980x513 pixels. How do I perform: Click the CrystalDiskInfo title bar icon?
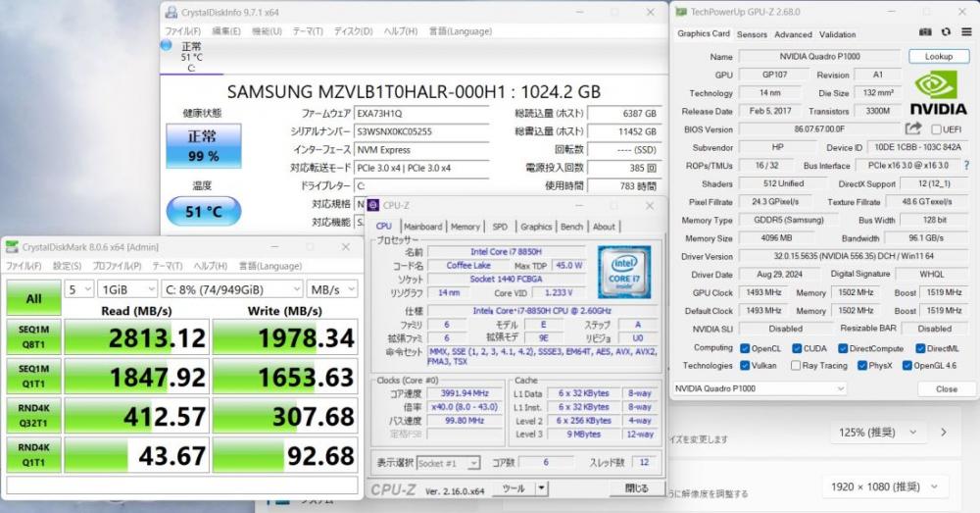pos(171,13)
